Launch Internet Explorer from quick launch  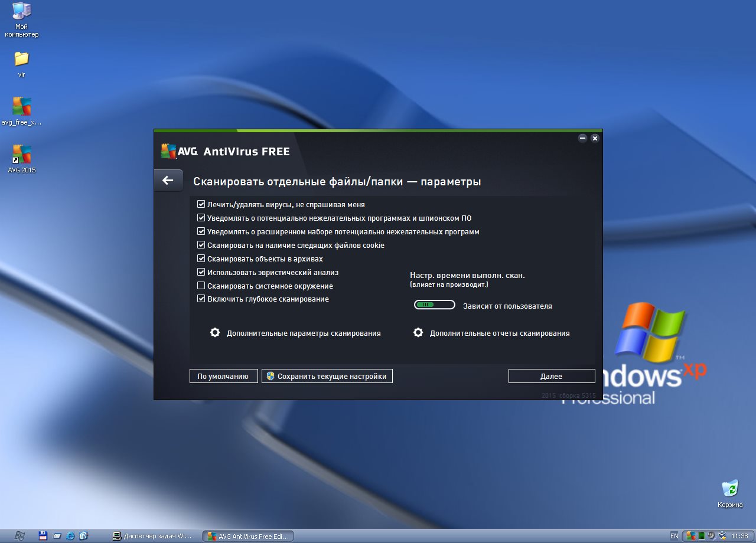click(x=70, y=536)
